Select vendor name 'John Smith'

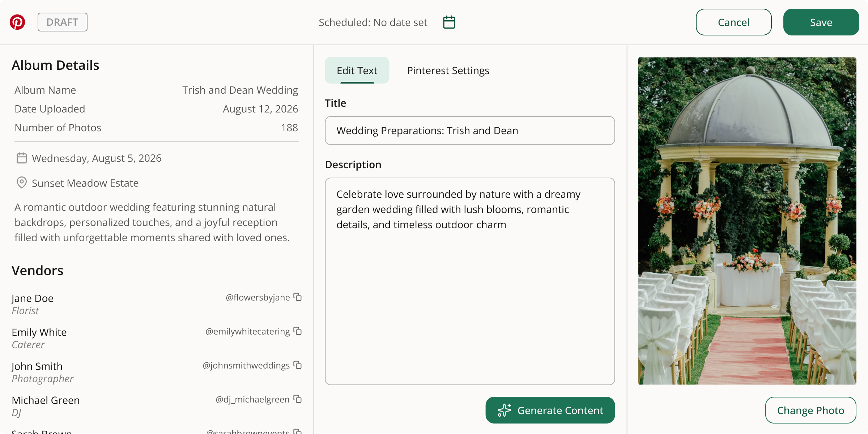(x=37, y=366)
